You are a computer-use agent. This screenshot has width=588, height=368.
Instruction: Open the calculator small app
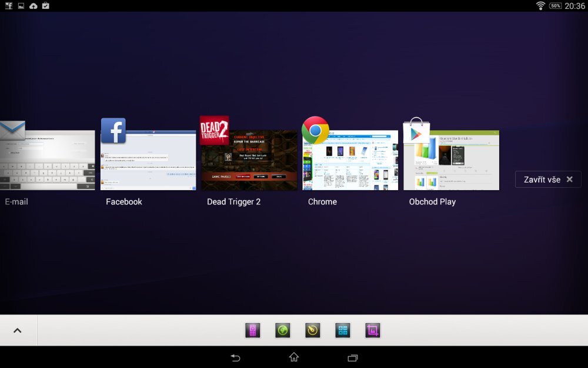pos(342,330)
